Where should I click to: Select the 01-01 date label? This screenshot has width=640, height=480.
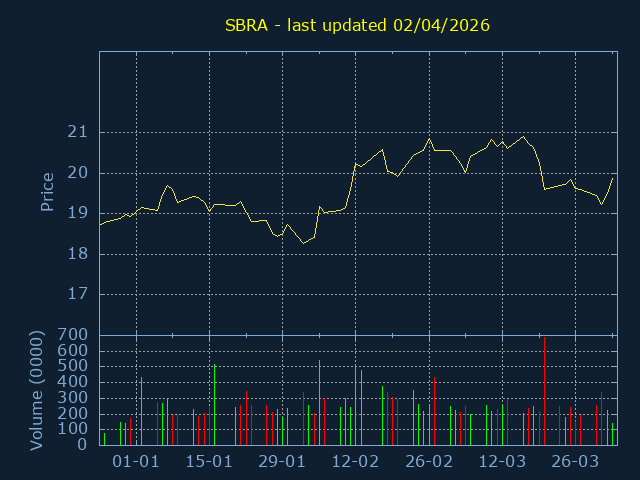tap(136, 462)
